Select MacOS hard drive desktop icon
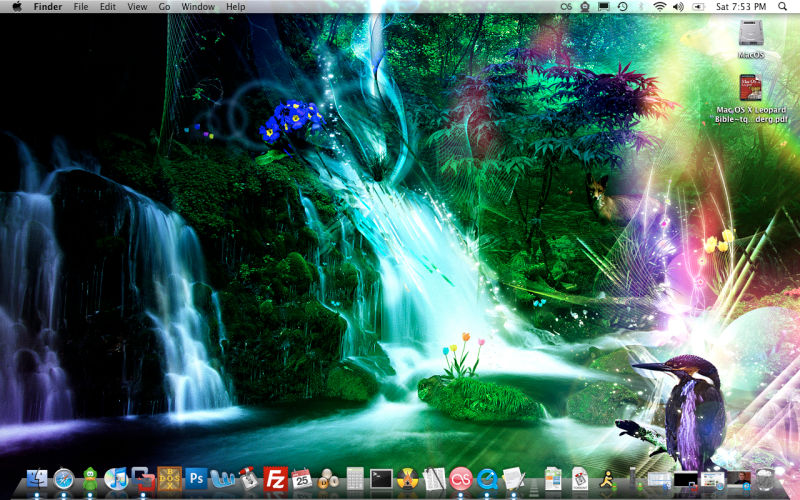Screen dimensions: 800x500 pos(751,39)
